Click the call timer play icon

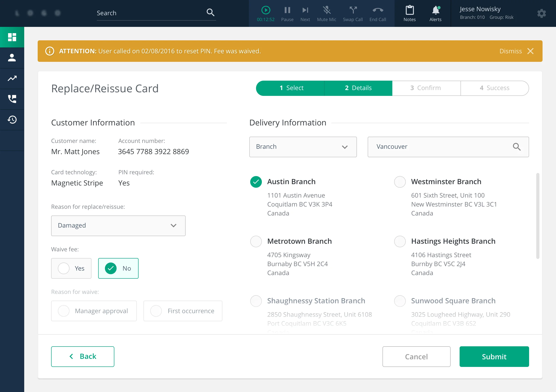[x=266, y=10]
